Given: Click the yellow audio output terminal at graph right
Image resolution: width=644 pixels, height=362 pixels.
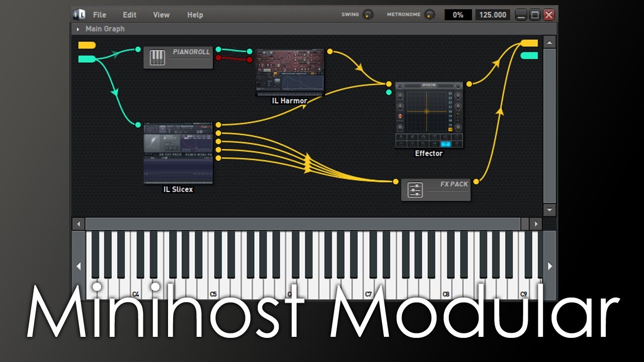Looking at the screenshot, I should tap(529, 43).
